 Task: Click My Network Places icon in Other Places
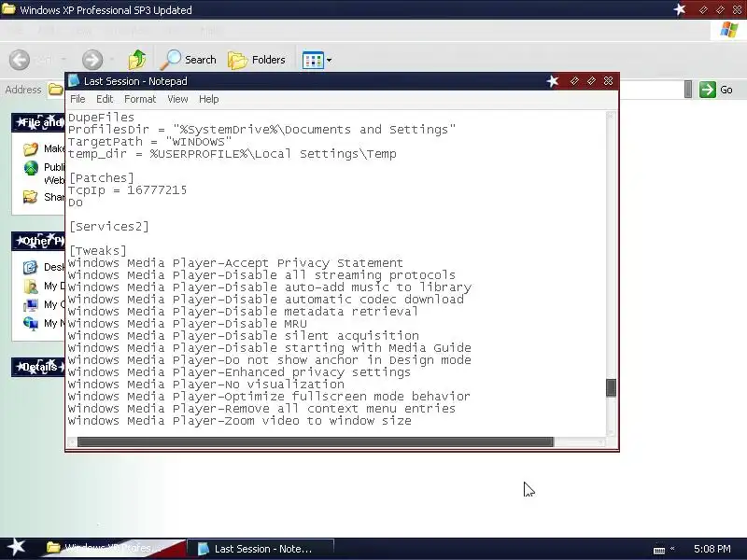click(x=31, y=323)
